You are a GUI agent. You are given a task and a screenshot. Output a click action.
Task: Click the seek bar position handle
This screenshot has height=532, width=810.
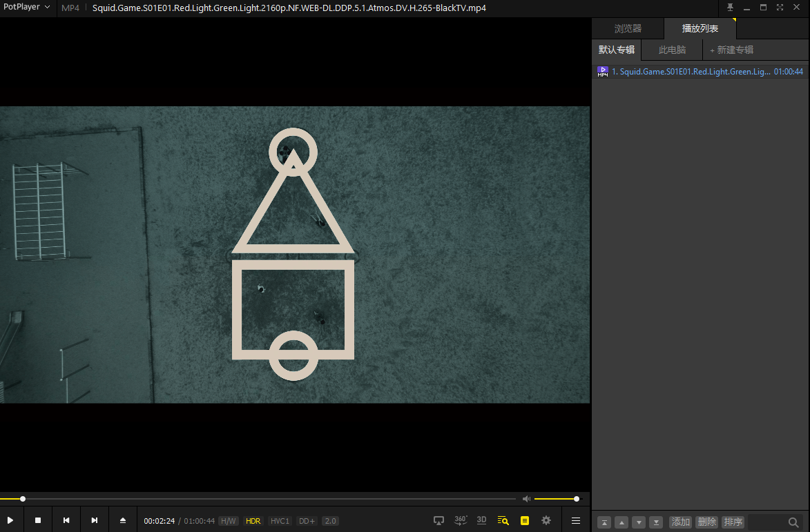pos(23,499)
